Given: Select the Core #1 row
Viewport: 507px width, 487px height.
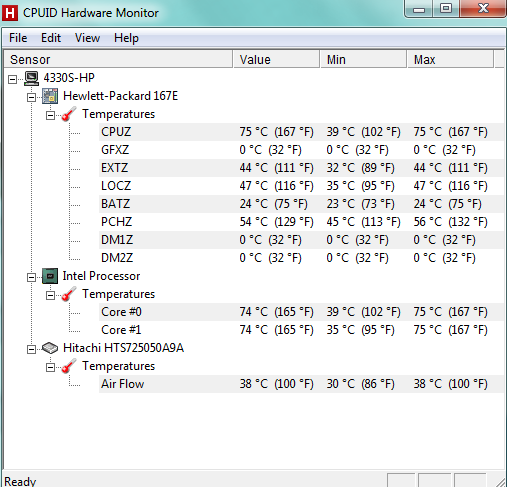Looking at the screenshot, I should point(301,330).
